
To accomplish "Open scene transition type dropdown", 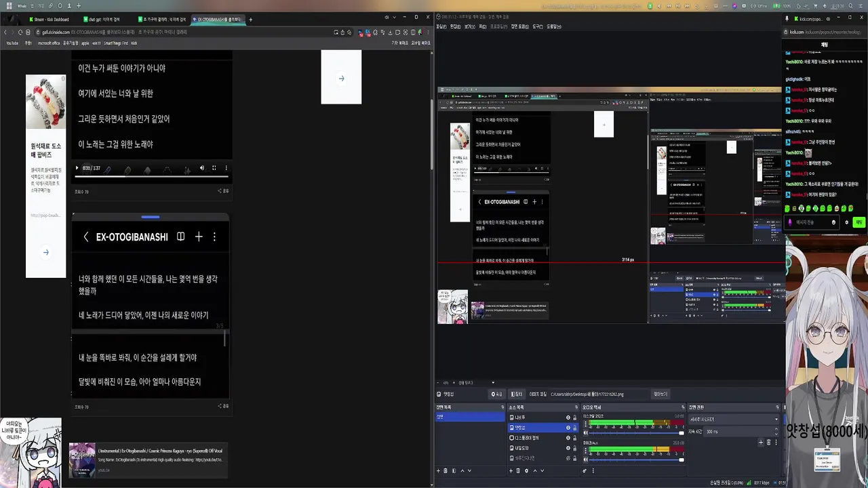I will point(734,420).
